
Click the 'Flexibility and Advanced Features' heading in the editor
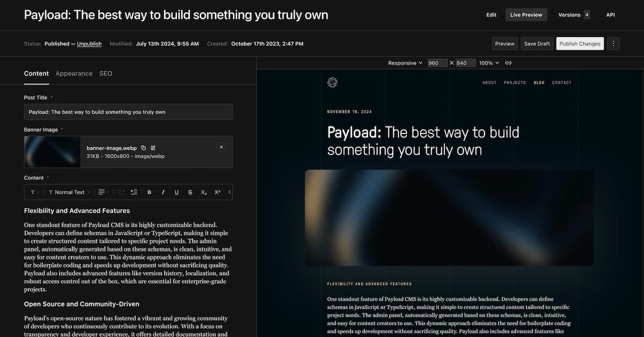pos(77,210)
